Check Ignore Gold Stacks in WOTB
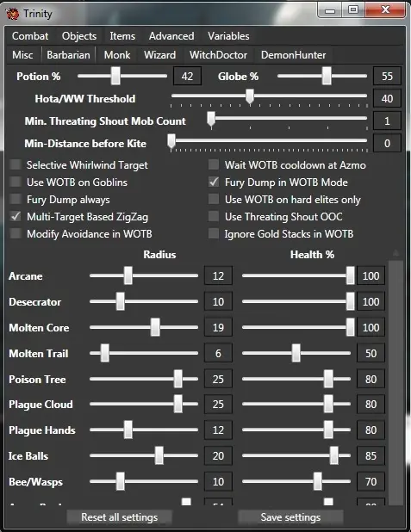The image size is (411, 532). tap(214, 234)
